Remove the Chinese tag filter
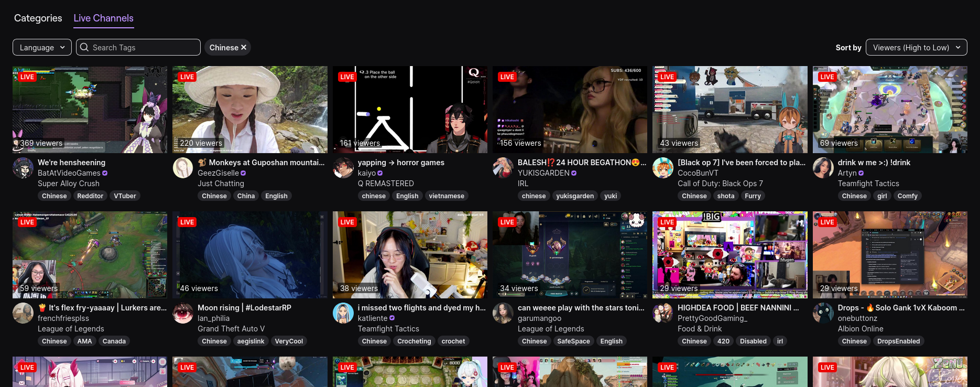Screen dimensions: 980x387 (x=243, y=47)
